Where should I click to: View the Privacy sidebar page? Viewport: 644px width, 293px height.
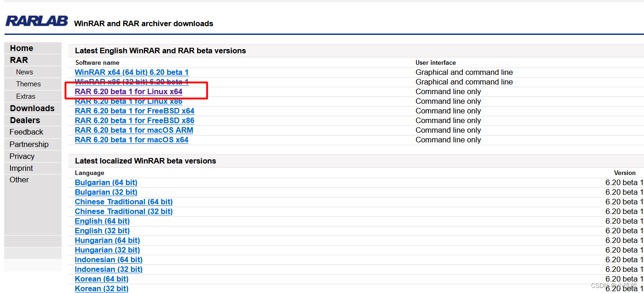tap(22, 156)
